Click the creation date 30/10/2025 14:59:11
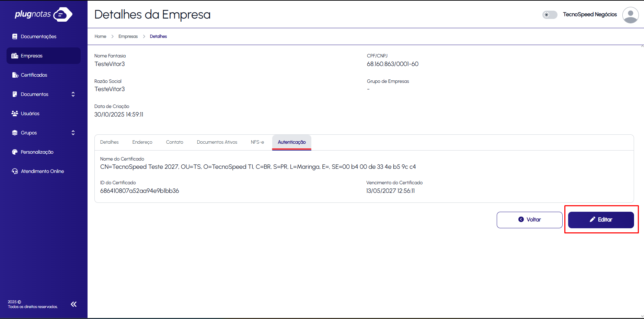 click(119, 114)
